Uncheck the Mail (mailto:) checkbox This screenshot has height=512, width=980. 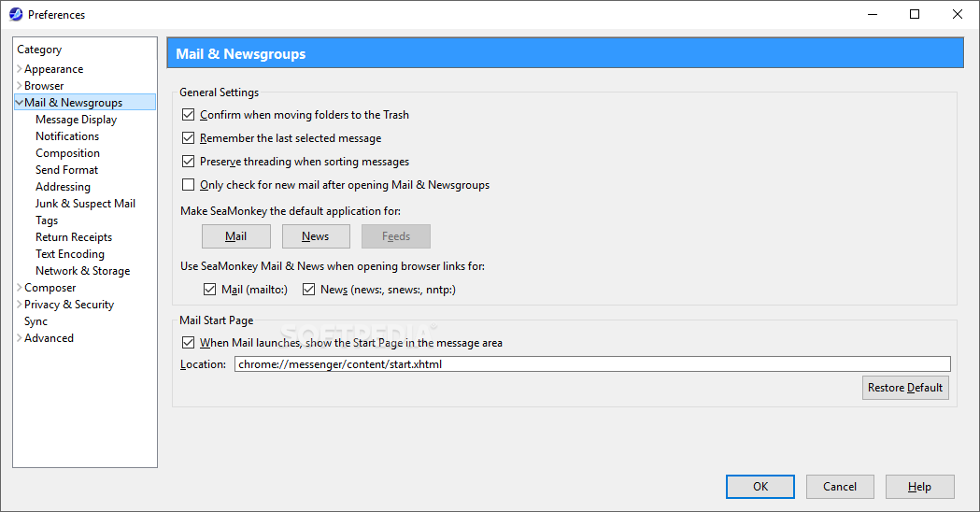point(209,289)
